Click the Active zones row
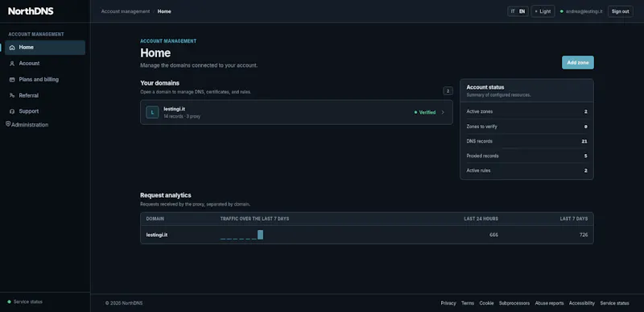The width and height of the screenshot is (644, 312). tap(526, 111)
